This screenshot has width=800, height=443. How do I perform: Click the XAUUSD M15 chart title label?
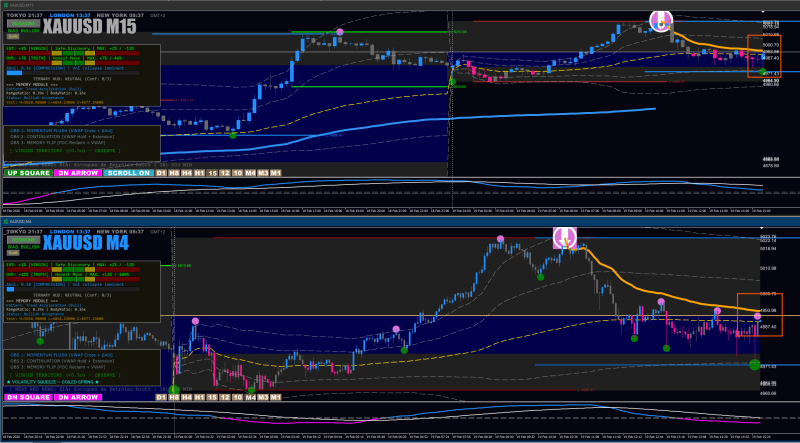click(x=89, y=26)
